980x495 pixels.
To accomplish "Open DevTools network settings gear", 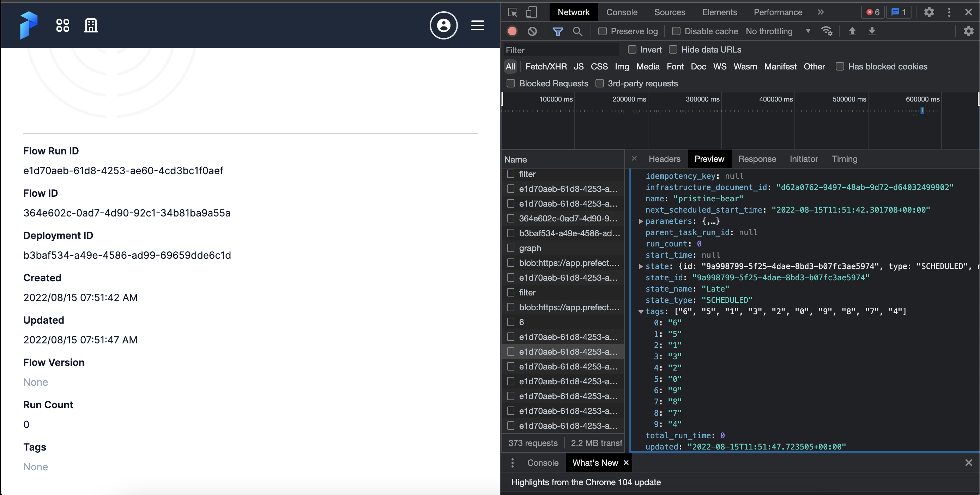I will pyautogui.click(x=968, y=31).
